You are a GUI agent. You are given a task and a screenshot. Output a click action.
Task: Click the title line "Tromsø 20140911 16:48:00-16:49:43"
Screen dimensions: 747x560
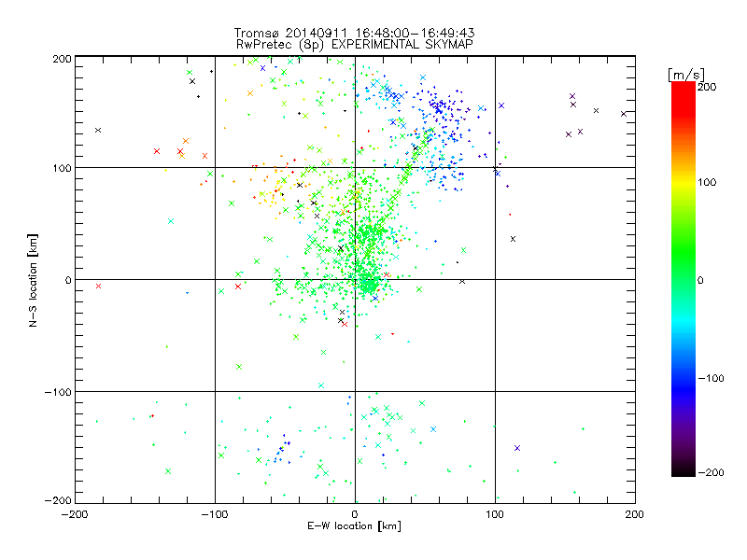pos(354,33)
